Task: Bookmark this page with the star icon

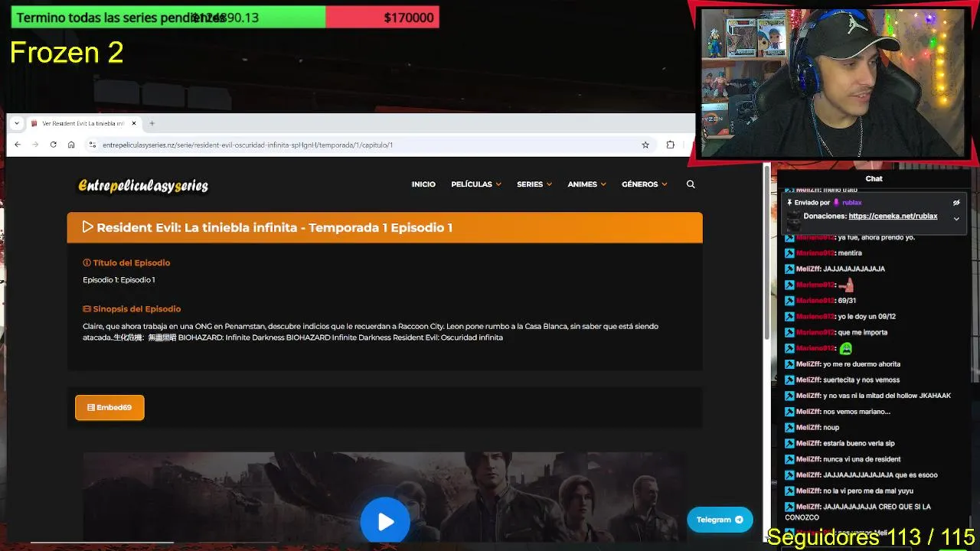Action: [645, 145]
